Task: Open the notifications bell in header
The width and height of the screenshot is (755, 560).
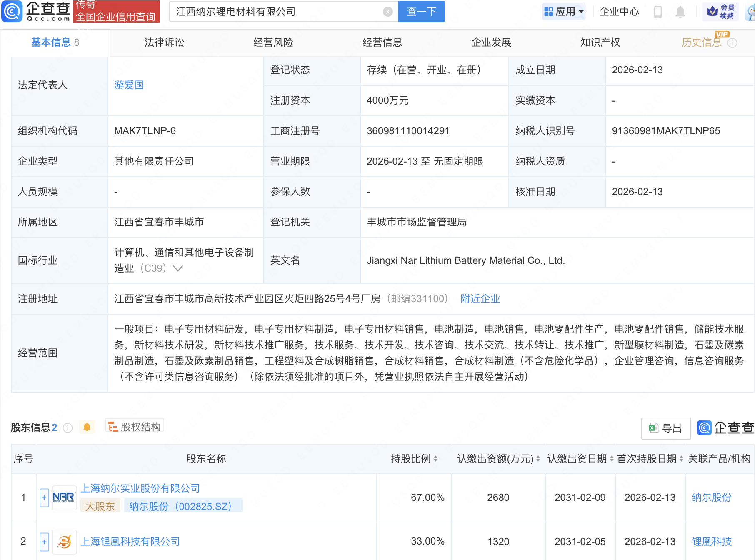Action: point(680,12)
